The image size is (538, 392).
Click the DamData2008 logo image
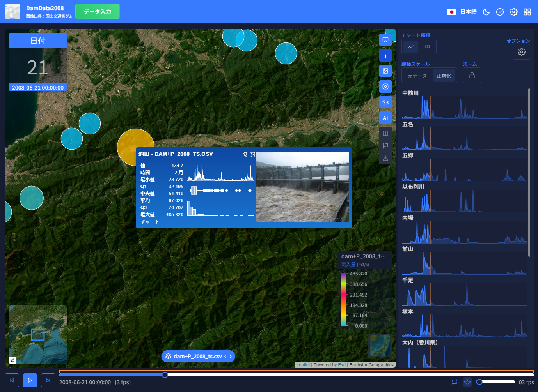(12, 11)
